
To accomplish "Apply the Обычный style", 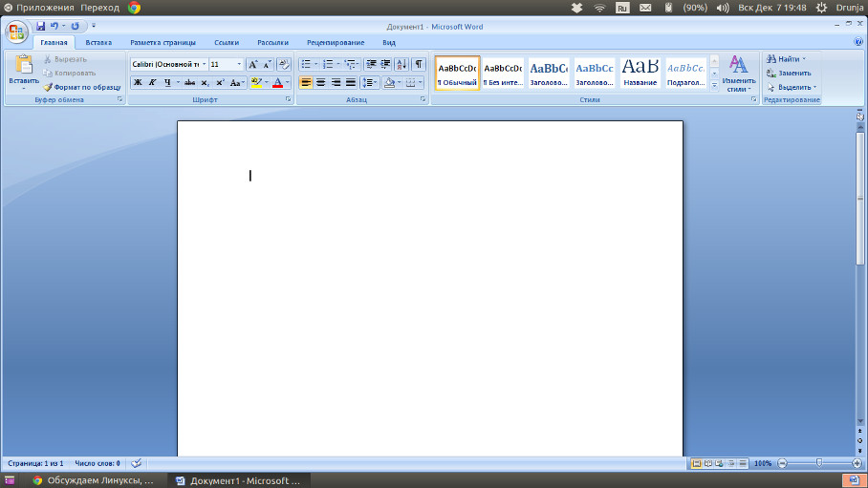I will click(x=457, y=73).
